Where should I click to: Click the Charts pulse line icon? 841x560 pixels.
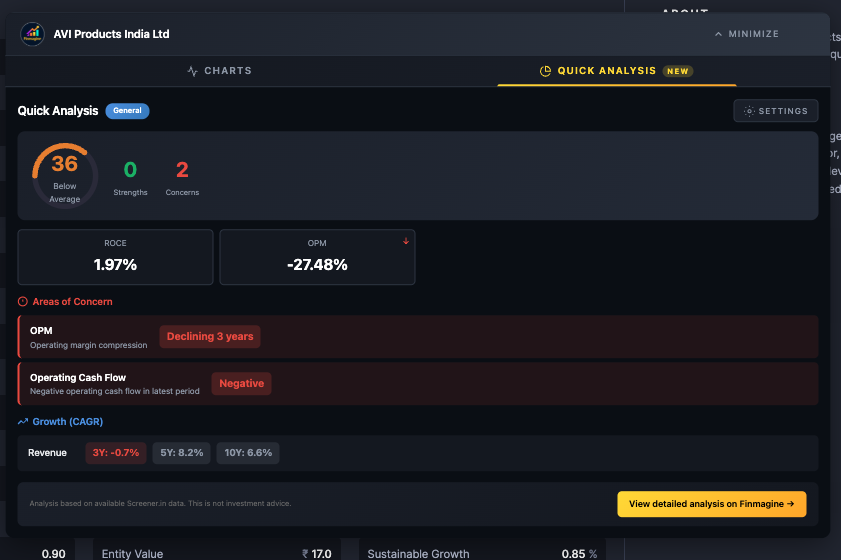193,71
